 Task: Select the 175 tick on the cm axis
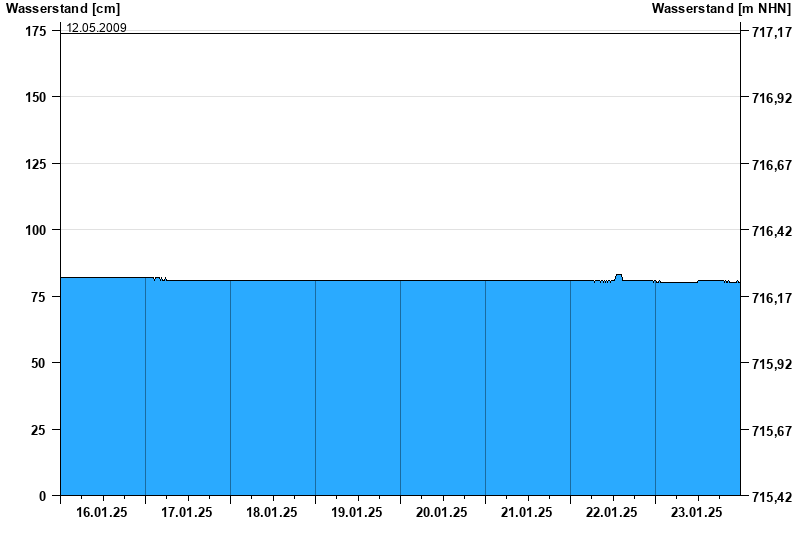36,32
